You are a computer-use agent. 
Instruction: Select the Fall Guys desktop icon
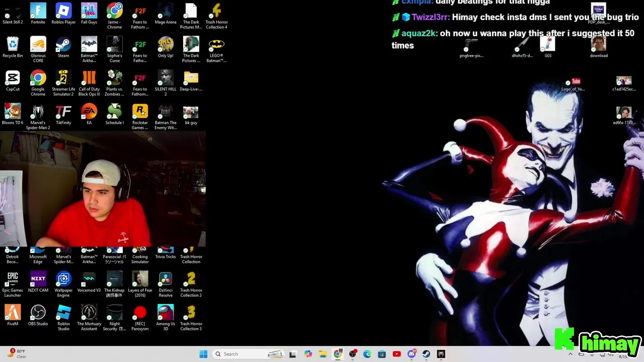tap(89, 14)
